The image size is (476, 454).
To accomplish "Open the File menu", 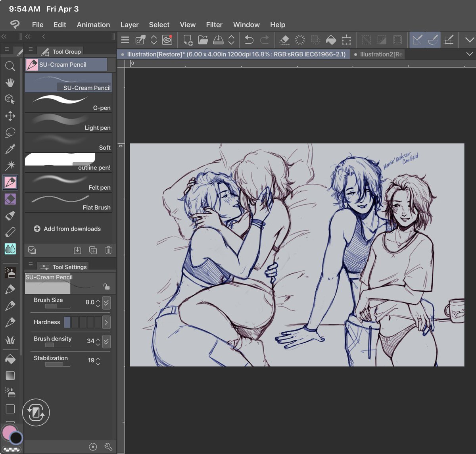I will tap(38, 25).
